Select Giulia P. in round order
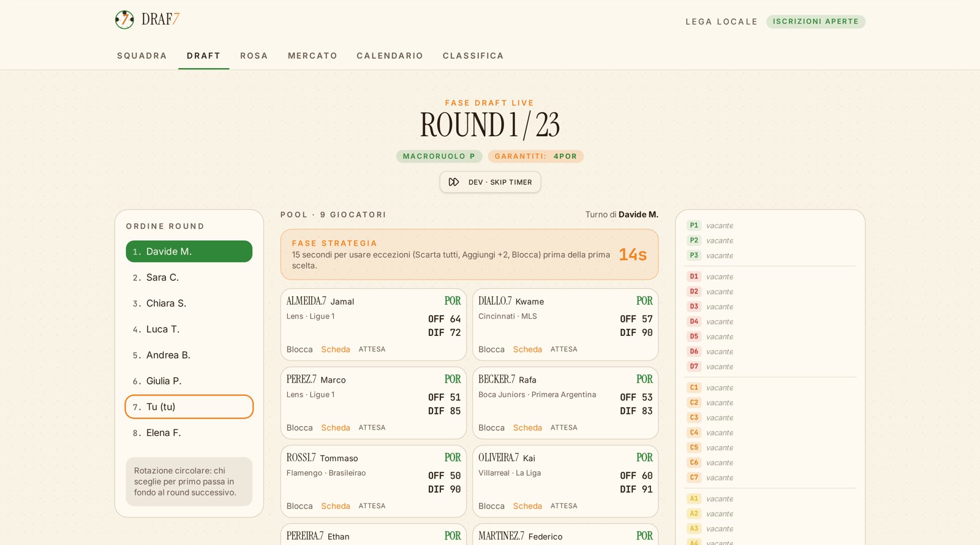This screenshot has width=980, height=545. click(x=189, y=381)
